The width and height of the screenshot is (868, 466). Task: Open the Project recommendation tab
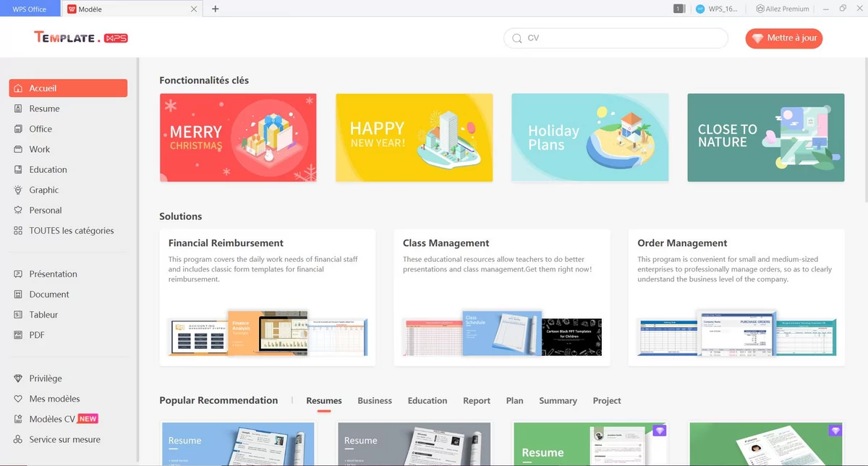[607, 401]
